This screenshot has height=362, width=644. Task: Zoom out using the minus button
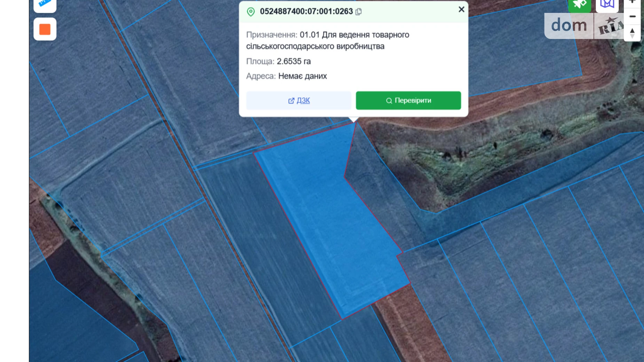pos(633,16)
